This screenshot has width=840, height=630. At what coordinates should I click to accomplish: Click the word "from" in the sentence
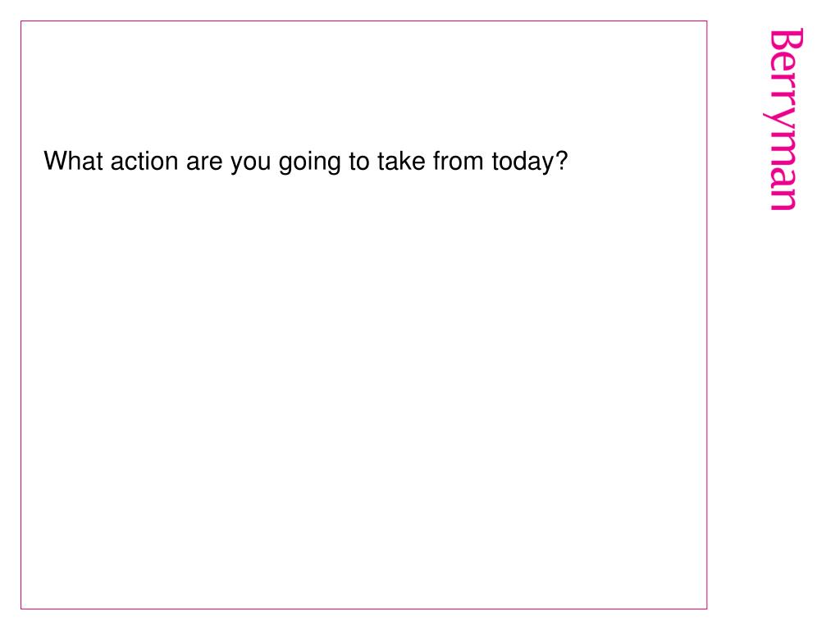click(458, 161)
